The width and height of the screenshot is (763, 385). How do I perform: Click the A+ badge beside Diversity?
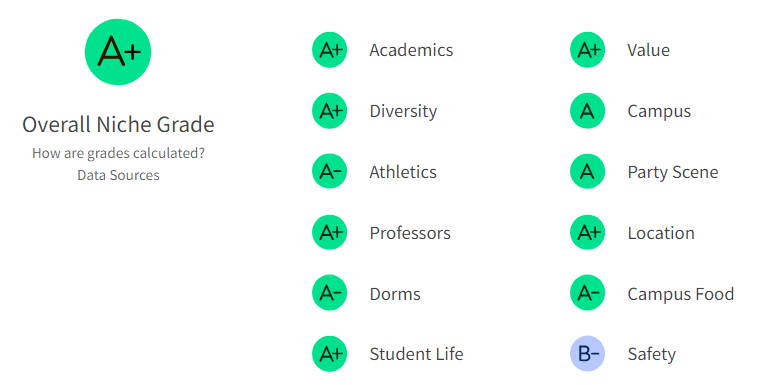(329, 110)
